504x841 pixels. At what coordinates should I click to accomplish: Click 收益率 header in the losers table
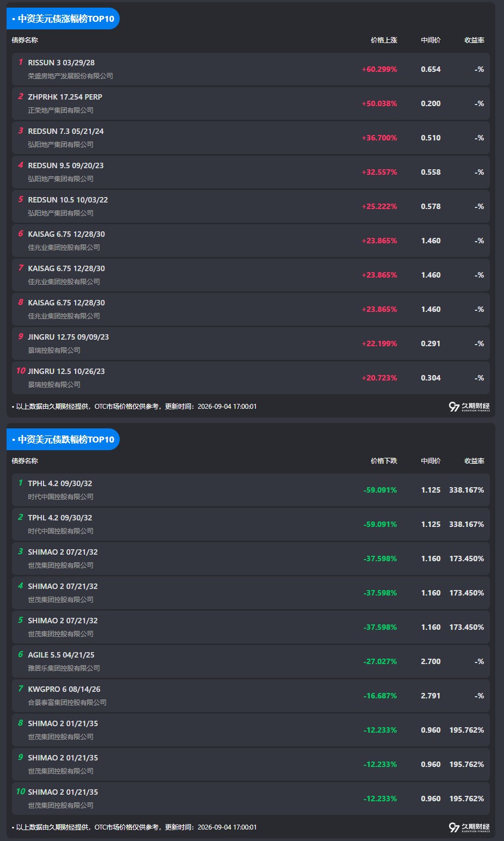coord(474,461)
